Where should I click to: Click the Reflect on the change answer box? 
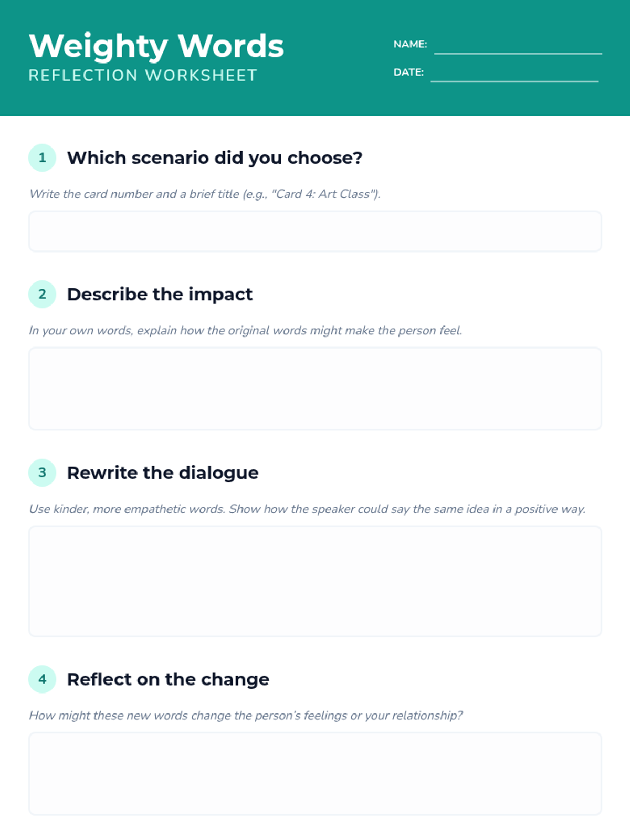coord(315,773)
